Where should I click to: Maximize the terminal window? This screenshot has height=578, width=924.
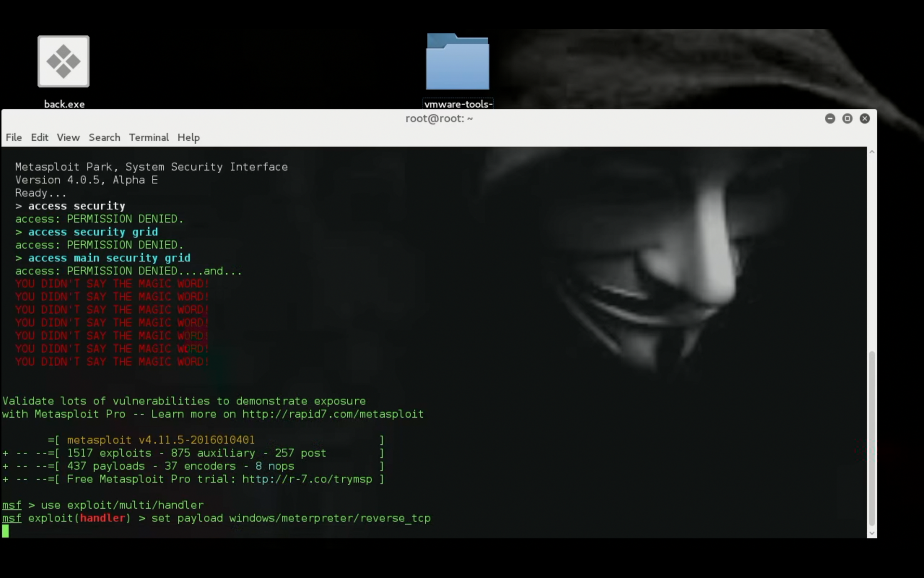pyautogui.click(x=847, y=119)
